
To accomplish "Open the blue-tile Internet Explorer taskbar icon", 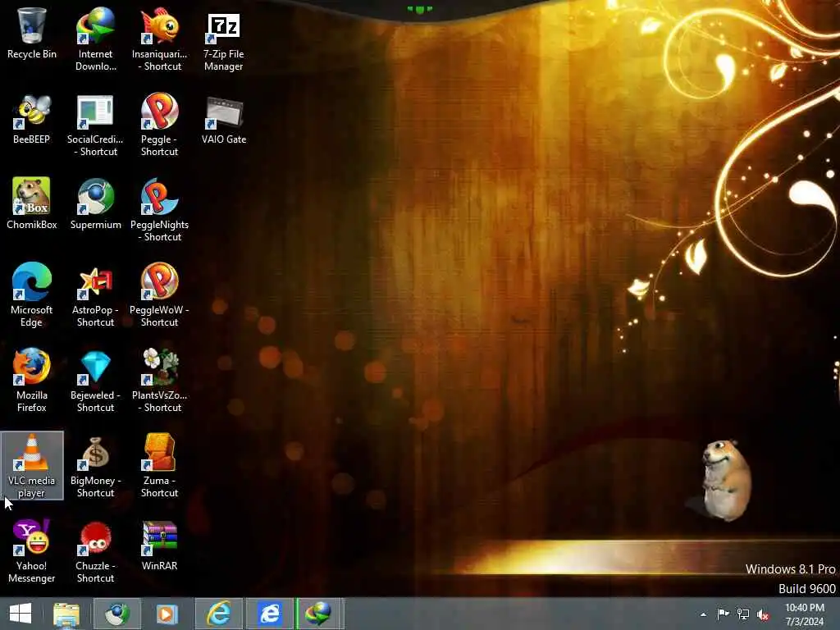I will [x=269, y=614].
